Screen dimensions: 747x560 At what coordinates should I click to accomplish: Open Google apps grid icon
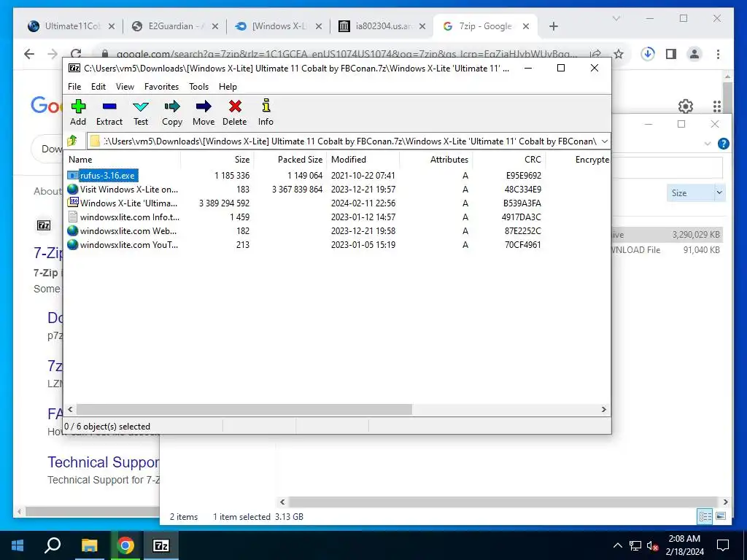[717, 106]
